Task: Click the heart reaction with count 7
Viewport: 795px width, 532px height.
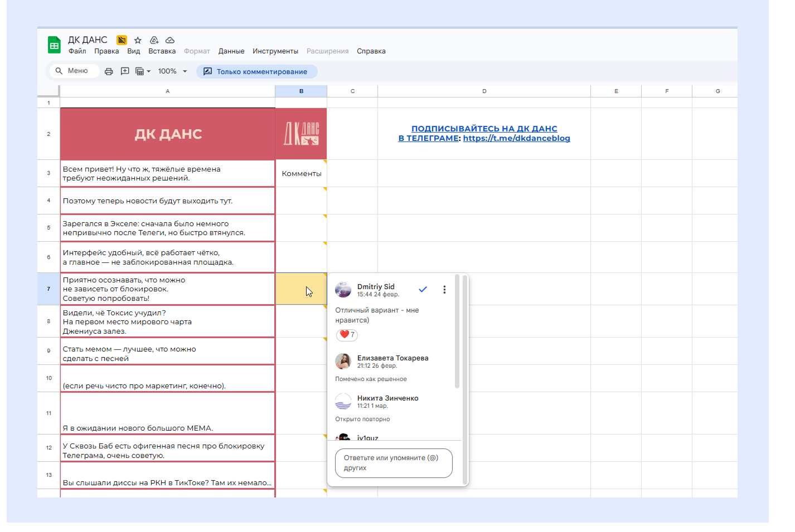Action: coord(347,335)
